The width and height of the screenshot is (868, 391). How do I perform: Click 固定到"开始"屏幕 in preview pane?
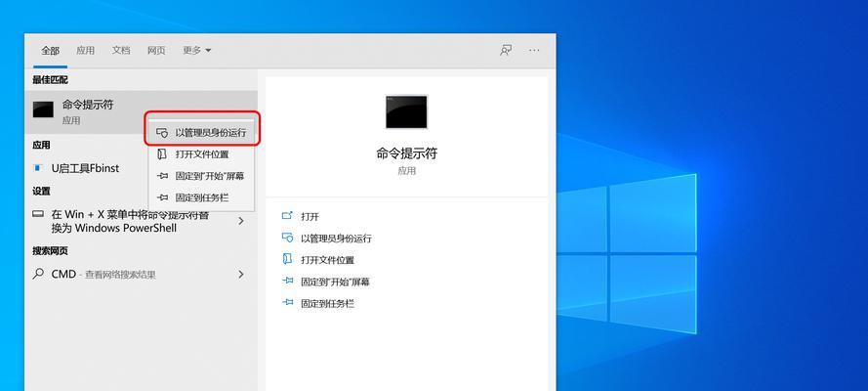coord(335,282)
